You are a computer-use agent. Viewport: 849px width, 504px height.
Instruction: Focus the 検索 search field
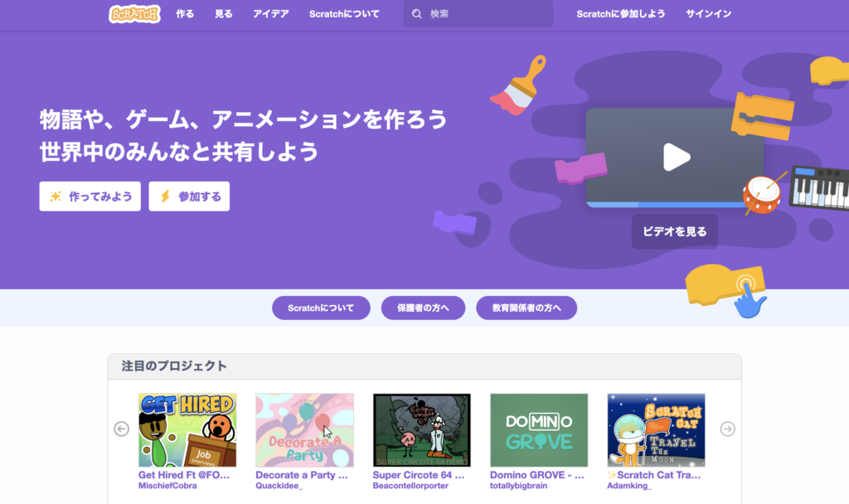coord(478,13)
